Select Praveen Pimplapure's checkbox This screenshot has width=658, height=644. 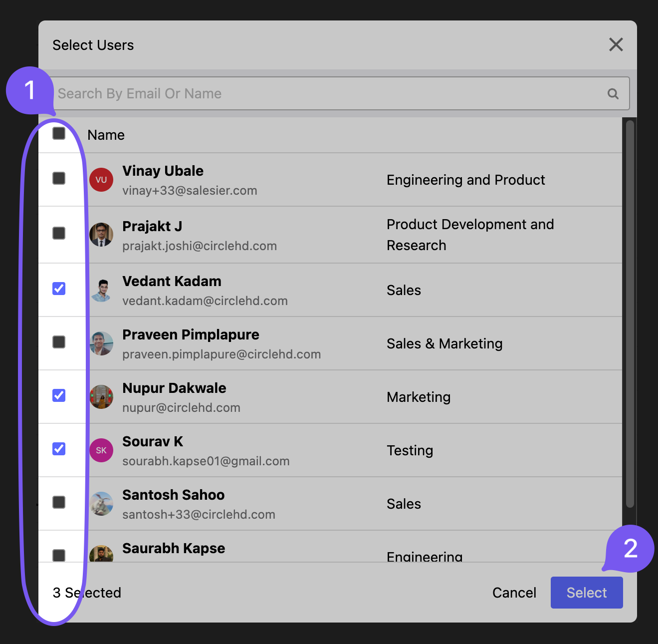click(x=59, y=342)
